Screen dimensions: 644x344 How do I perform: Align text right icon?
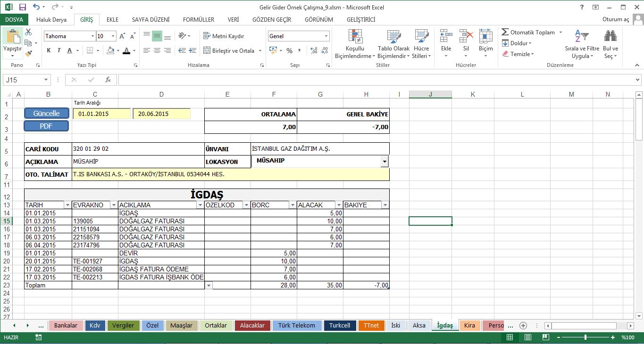coord(167,50)
